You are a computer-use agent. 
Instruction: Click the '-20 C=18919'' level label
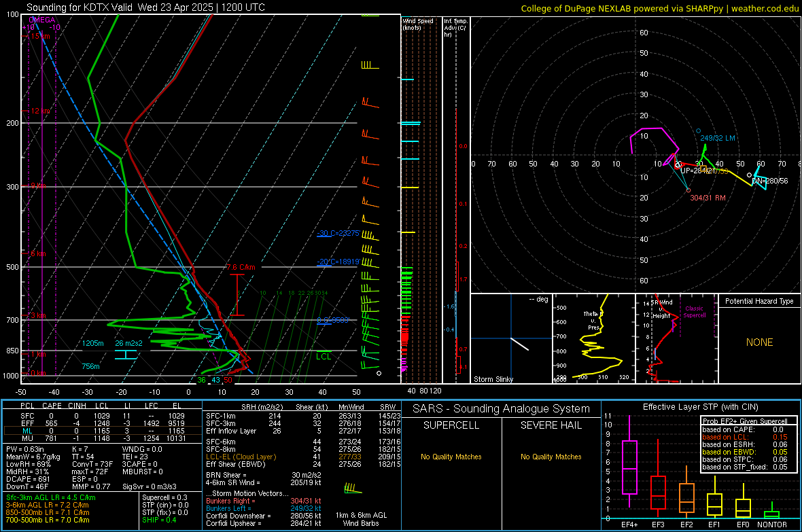pos(338,262)
